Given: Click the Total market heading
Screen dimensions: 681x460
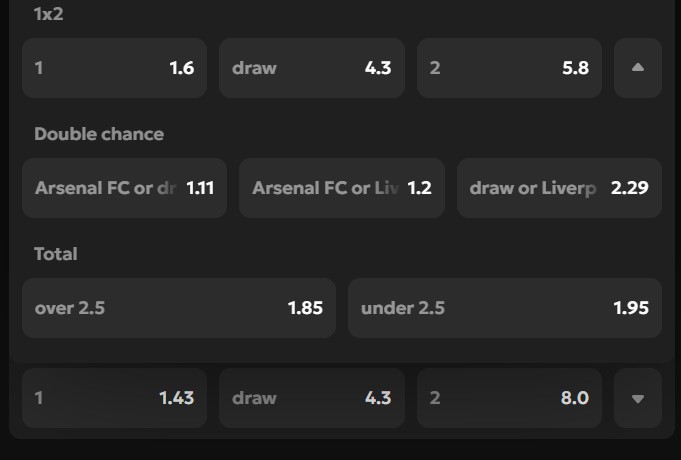Looking at the screenshot, I should pos(56,254).
